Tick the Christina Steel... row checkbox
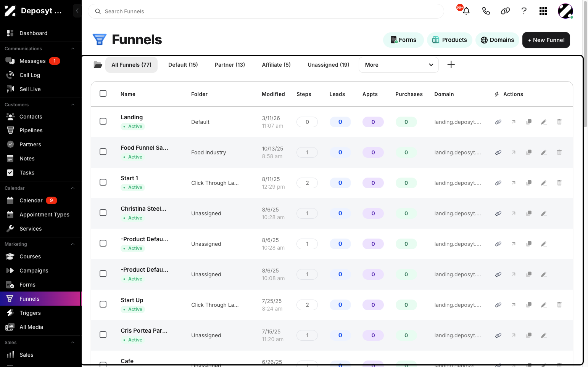This screenshot has width=588, height=367. point(103,213)
